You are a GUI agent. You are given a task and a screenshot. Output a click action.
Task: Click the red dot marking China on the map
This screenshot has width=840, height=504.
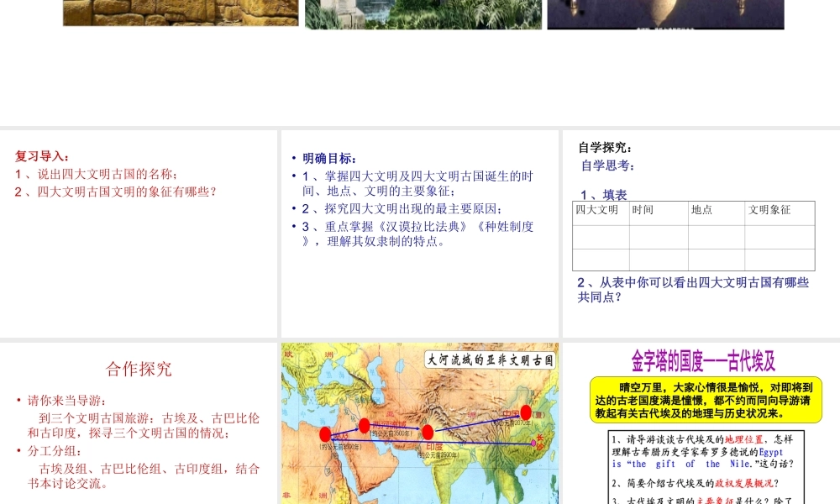tap(526, 412)
